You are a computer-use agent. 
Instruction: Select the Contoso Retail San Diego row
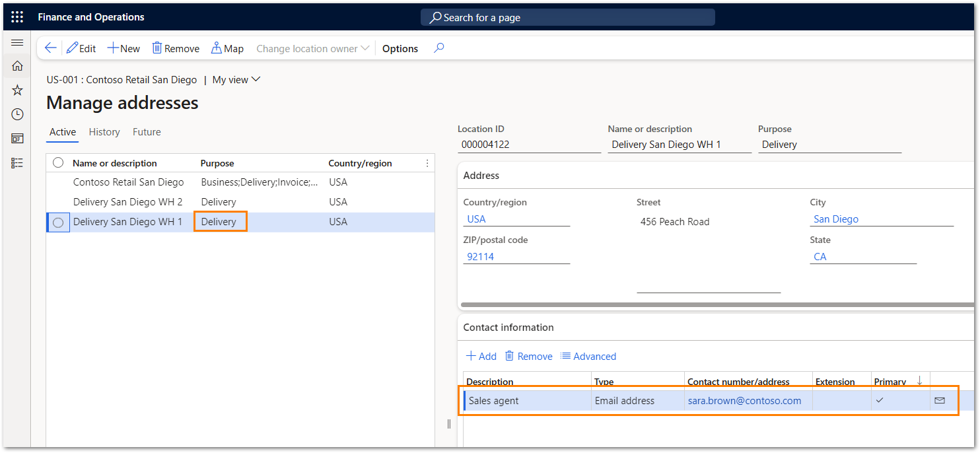[x=240, y=182]
